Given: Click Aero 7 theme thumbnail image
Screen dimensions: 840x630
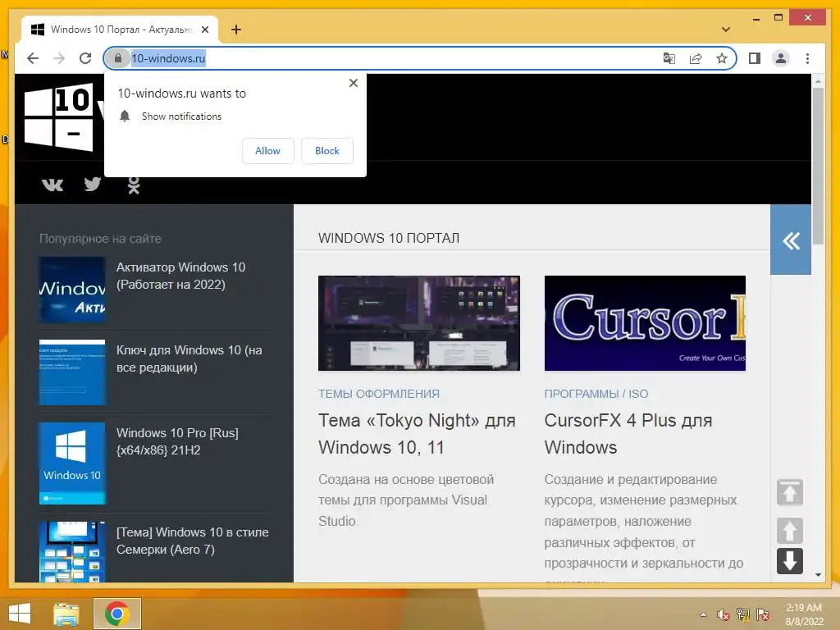Looking at the screenshot, I should 72,552.
